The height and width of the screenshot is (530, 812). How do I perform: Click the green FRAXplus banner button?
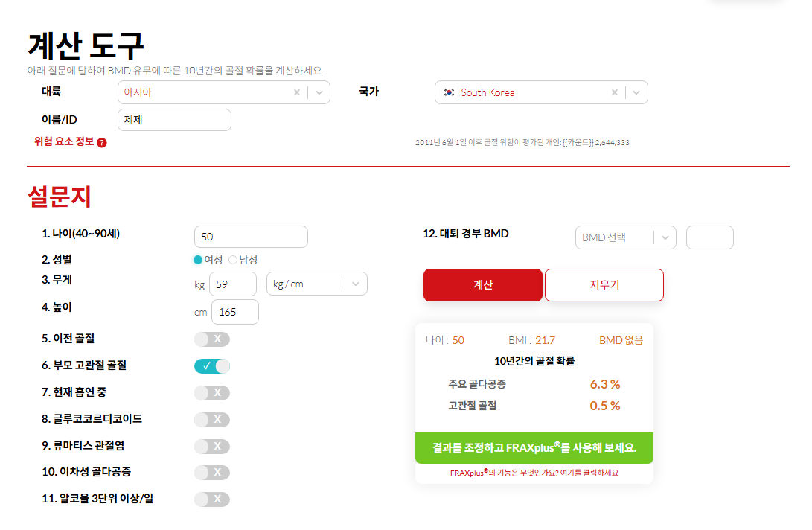click(x=534, y=448)
